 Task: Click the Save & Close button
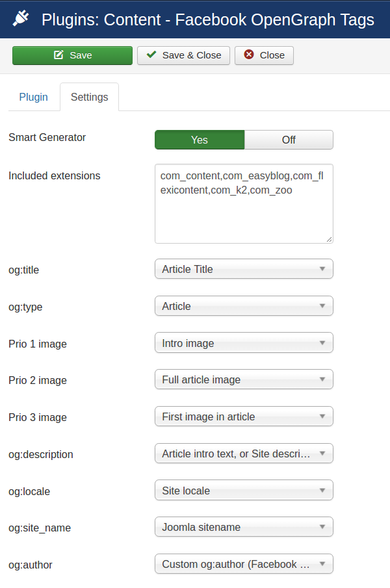[183, 55]
